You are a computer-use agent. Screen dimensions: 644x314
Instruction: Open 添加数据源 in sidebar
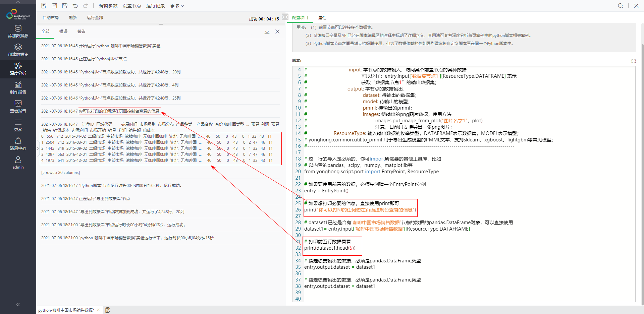pyautogui.click(x=18, y=32)
